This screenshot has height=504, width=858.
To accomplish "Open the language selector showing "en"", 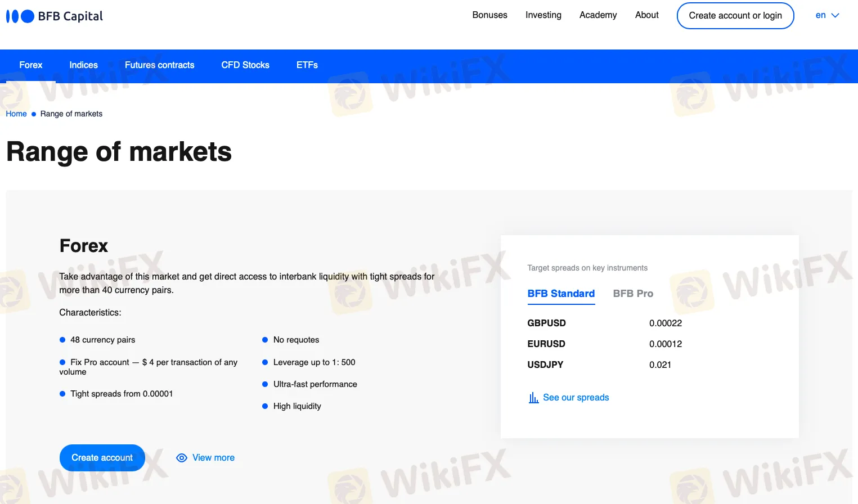I will pyautogui.click(x=820, y=15).
